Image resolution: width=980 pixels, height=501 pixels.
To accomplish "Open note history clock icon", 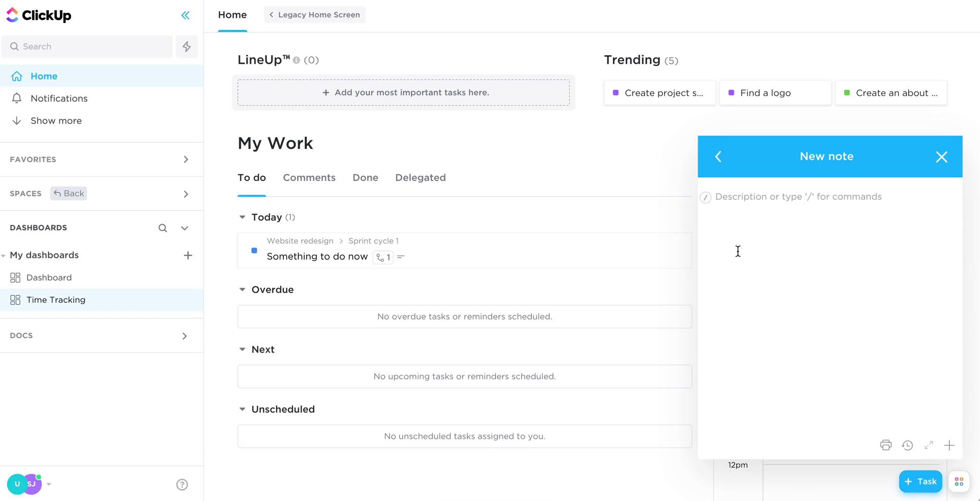I will 908,445.
